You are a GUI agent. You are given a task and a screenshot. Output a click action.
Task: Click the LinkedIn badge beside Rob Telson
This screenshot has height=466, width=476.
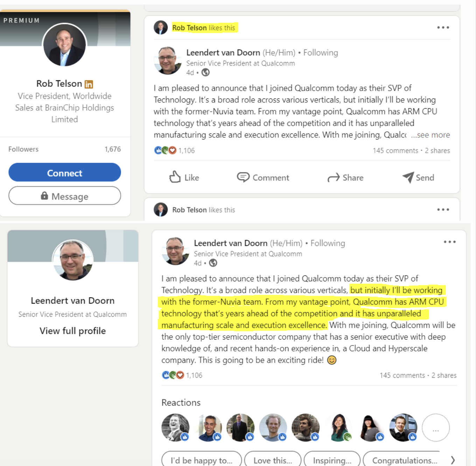point(89,84)
